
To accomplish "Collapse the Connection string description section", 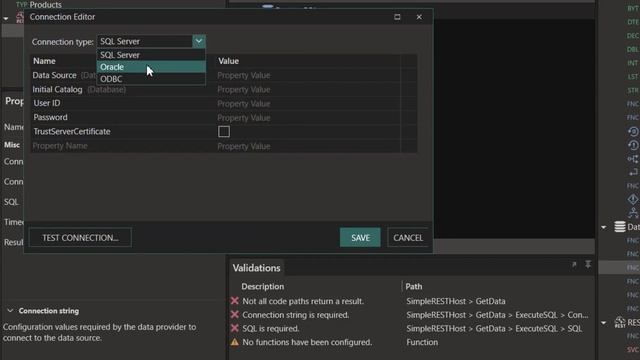I will click(10, 311).
